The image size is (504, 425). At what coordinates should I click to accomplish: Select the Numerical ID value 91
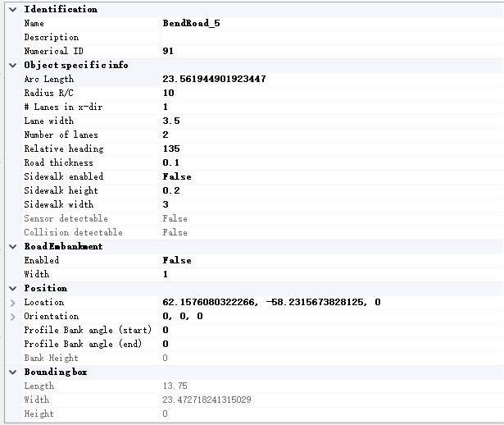(168, 51)
